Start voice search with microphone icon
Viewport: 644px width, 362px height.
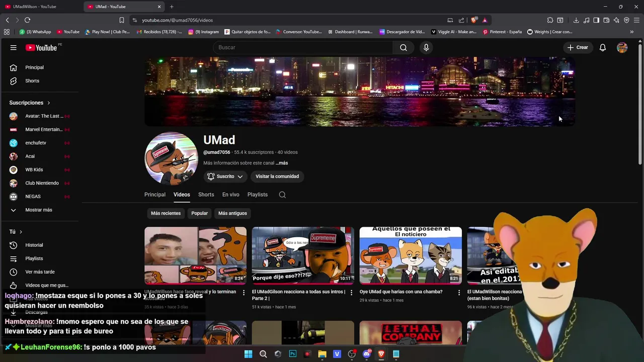pos(426,47)
